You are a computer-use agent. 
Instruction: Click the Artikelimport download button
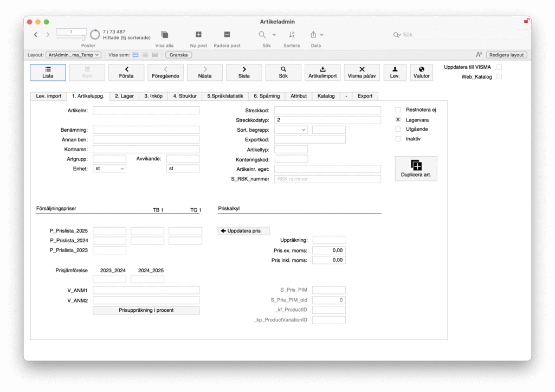click(322, 73)
